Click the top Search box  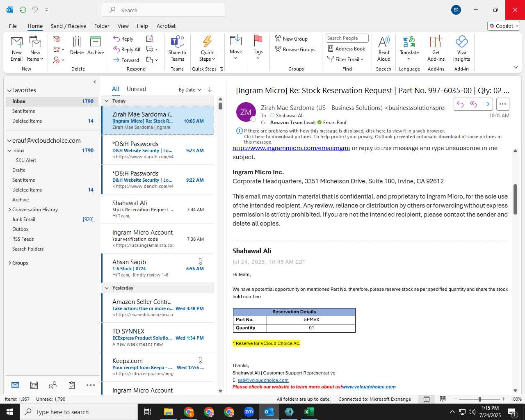coord(163,10)
